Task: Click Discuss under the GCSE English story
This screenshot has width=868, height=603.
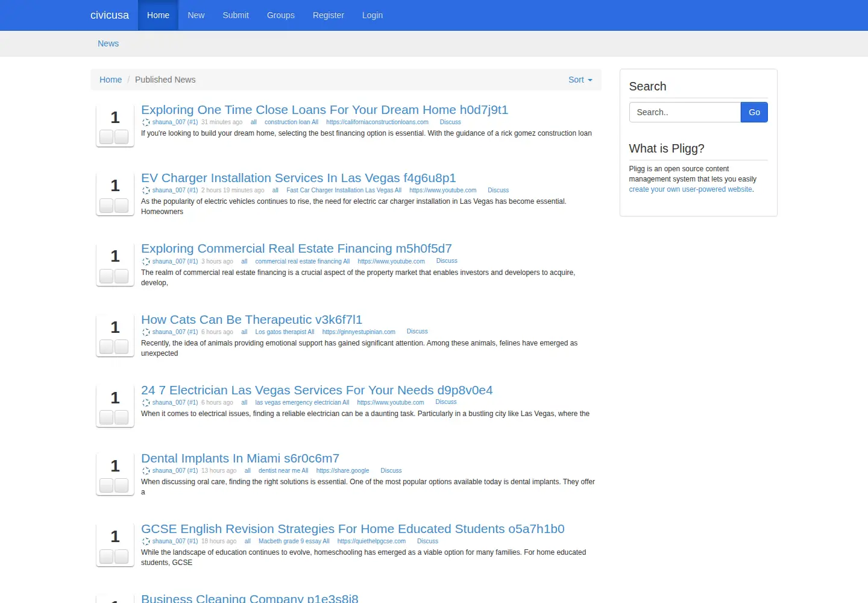Action: coord(427,541)
